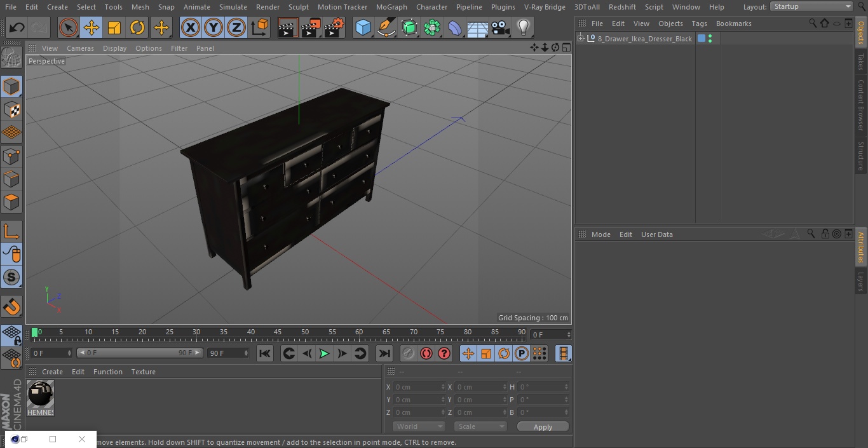Select the HEMNES material thumbnail
Viewport: 868px width, 448px height.
41,398
